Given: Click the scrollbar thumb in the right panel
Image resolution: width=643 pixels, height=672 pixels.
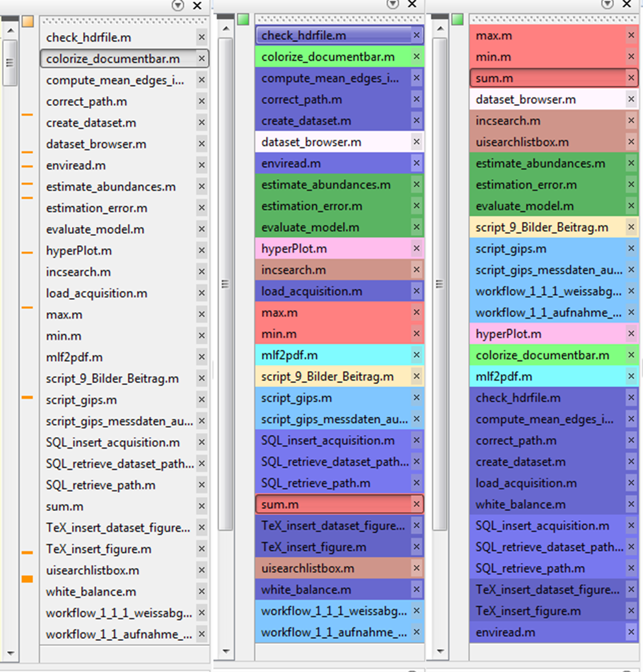Looking at the screenshot, I should coord(439,284).
